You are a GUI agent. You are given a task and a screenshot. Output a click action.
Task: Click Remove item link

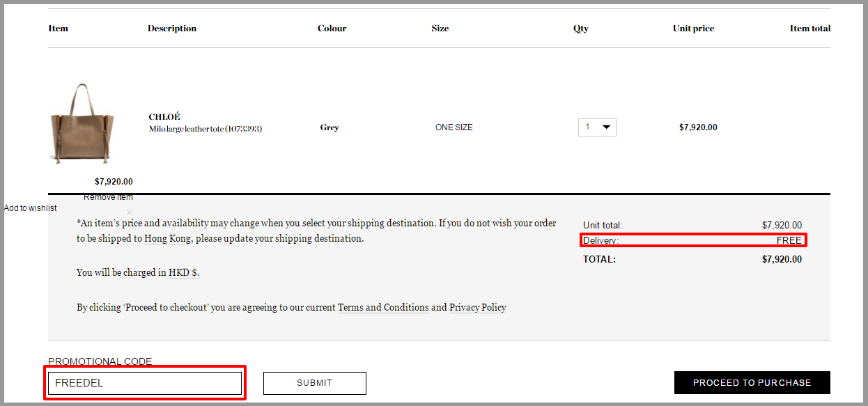pyautogui.click(x=108, y=197)
